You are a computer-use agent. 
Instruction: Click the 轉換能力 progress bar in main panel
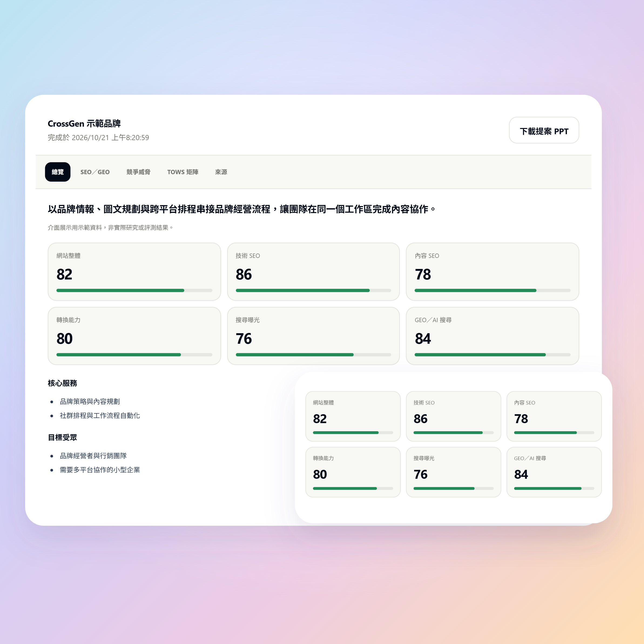(134, 355)
